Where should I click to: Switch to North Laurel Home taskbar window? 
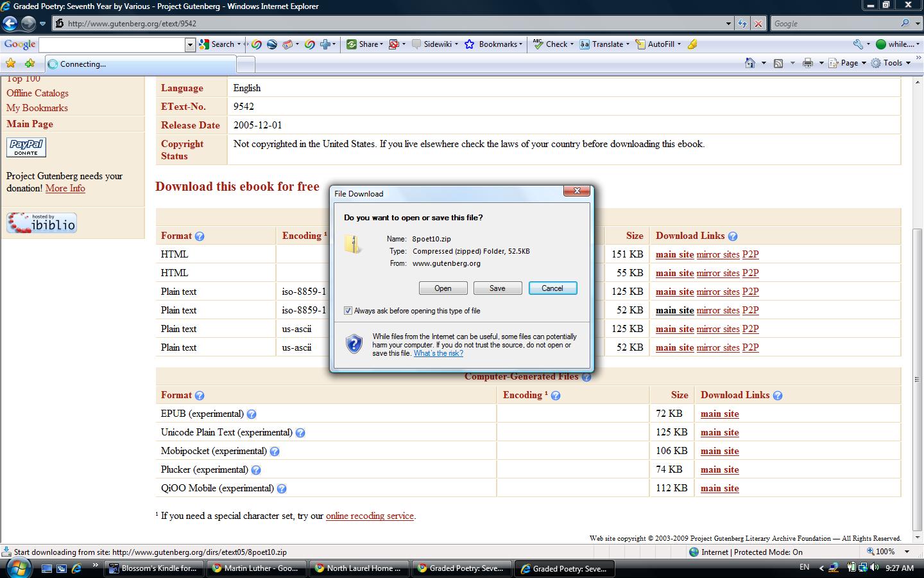pyautogui.click(x=359, y=568)
